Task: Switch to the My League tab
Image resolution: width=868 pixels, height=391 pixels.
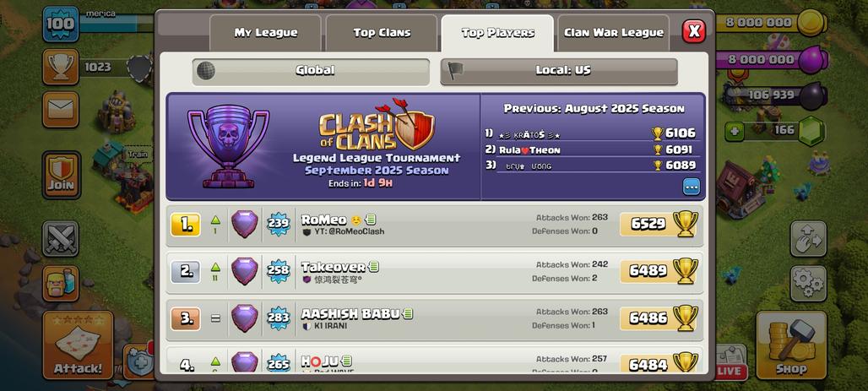Action: (265, 33)
